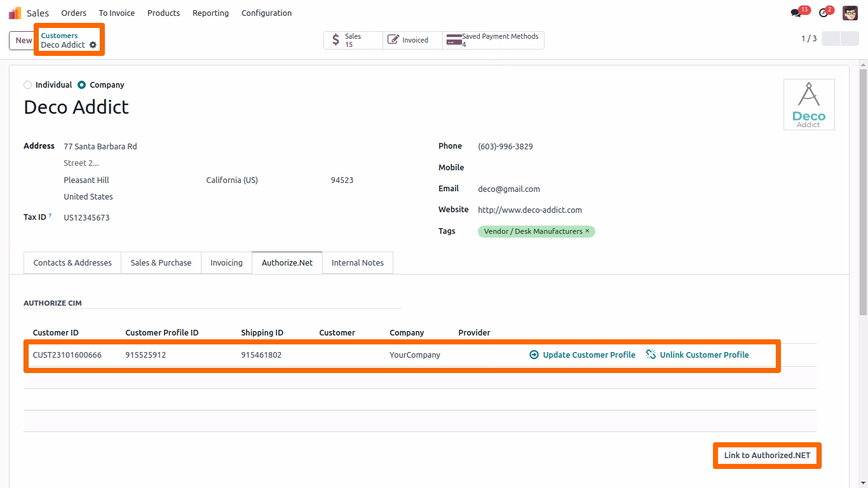Click the YourCompany cell
Image resolution: width=868 pixels, height=488 pixels.
(x=415, y=355)
